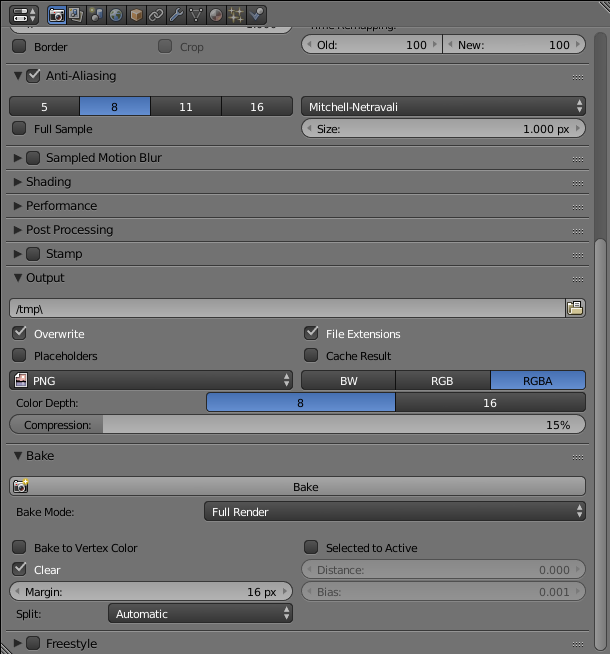Set Color Depth to 16
Viewport: 610px width, 654px height.
490,402
